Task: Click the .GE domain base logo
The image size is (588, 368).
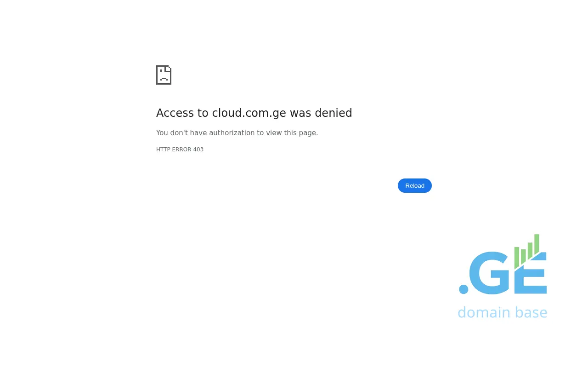Action: (503, 276)
